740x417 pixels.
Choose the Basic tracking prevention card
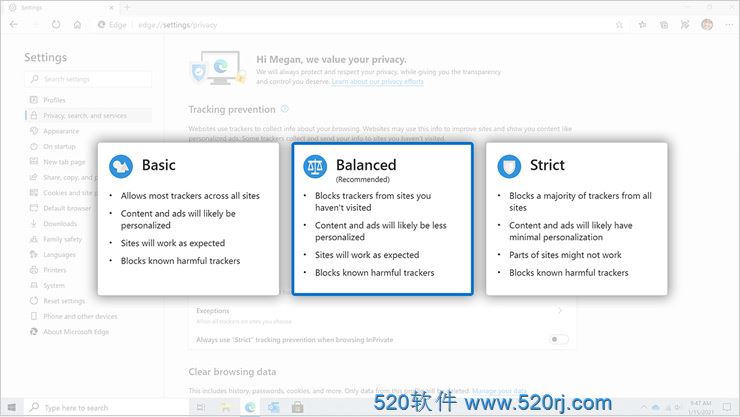coord(188,219)
